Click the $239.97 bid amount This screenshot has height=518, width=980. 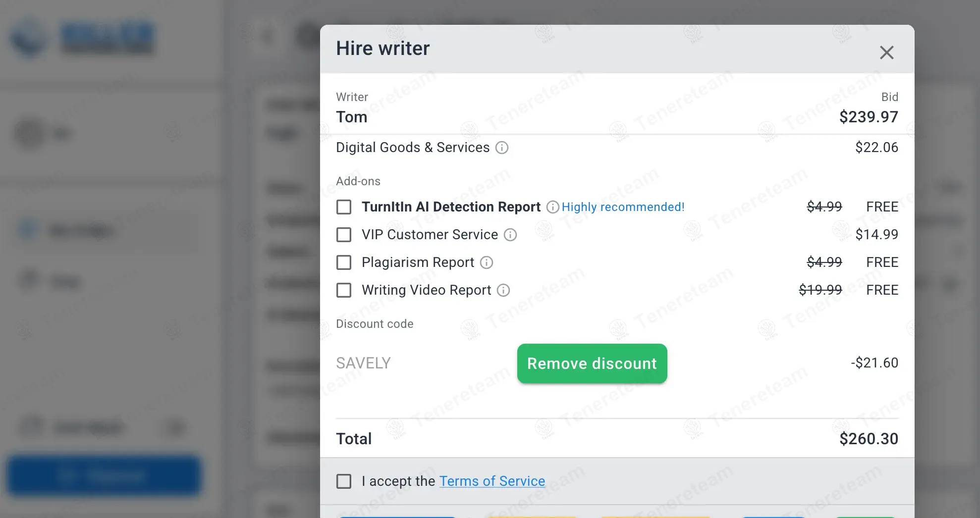tap(868, 117)
